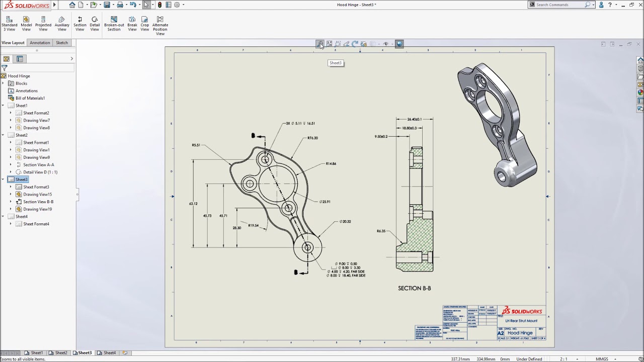This screenshot has width=644, height=362.
Task: Click the Rebuild traffic light icon
Action: 159,5
